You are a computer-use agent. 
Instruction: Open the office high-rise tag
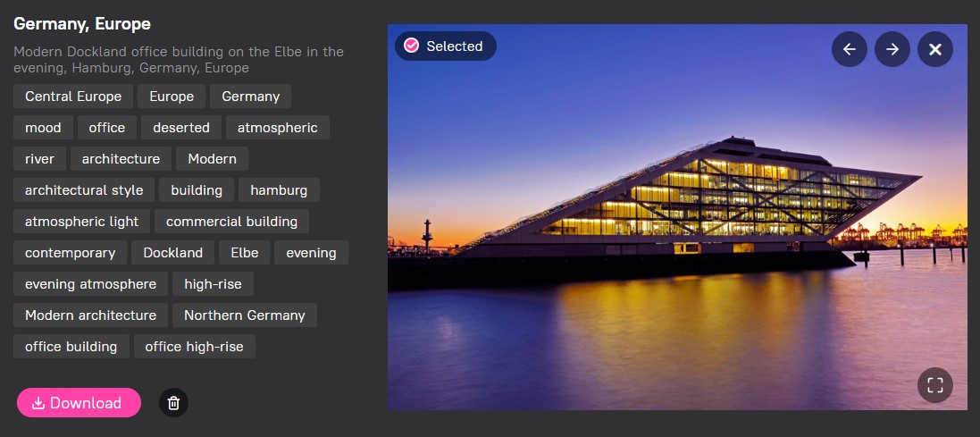195,347
